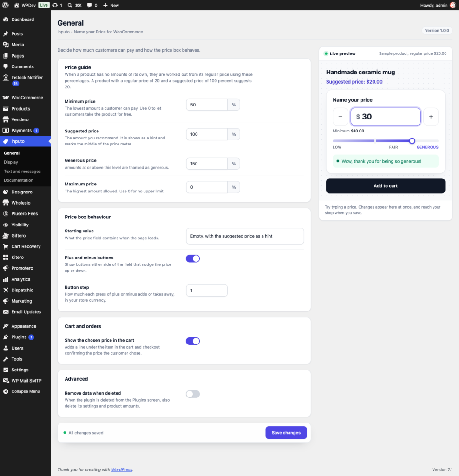
Task: Click the Payments dollar icon
Action: [x=6, y=131]
